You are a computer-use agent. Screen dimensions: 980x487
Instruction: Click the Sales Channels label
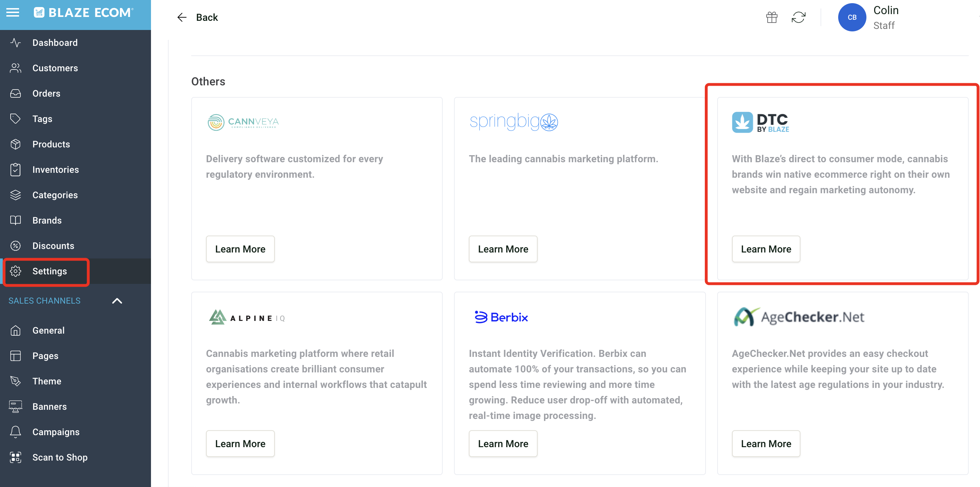tap(44, 301)
